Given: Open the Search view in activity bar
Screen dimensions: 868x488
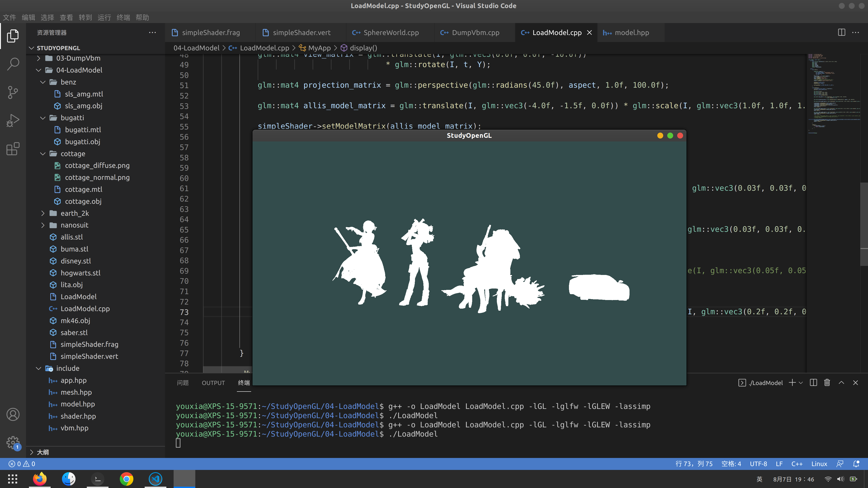Looking at the screenshot, I should point(13,64).
